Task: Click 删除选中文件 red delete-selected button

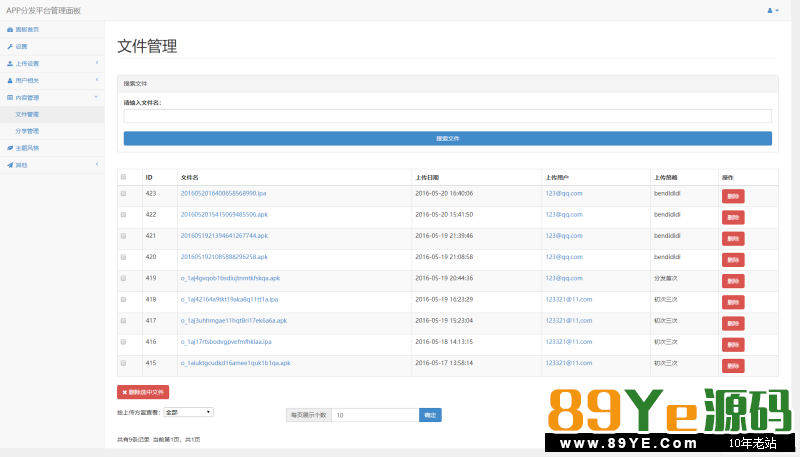Action: 143,392
